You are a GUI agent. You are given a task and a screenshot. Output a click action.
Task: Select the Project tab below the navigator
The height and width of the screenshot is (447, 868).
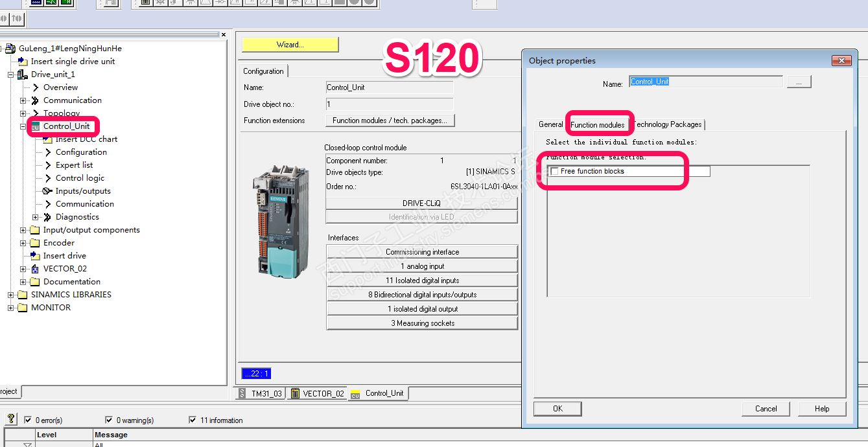[10, 391]
